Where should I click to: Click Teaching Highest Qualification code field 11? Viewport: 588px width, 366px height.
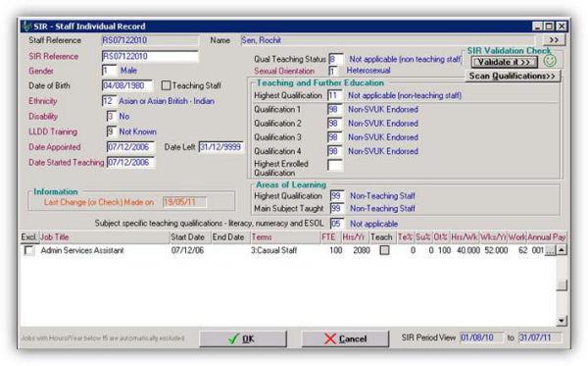tap(334, 95)
